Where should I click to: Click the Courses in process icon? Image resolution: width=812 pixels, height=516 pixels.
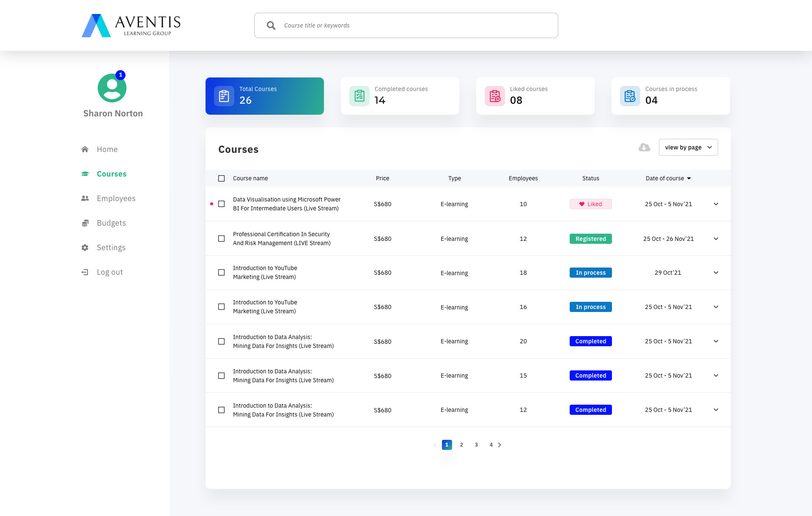(630, 96)
